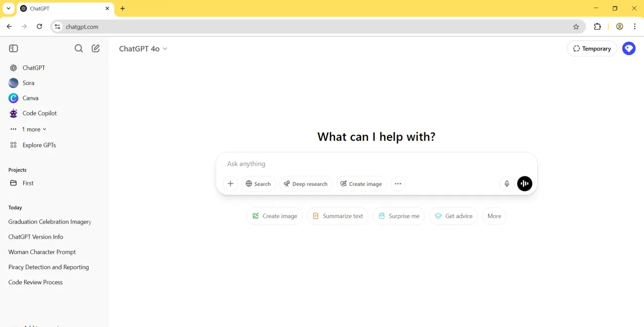Image resolution: width=644 pixels, height=327 pixels.
Task: Go back with browser back arrow
Action: 9,27
